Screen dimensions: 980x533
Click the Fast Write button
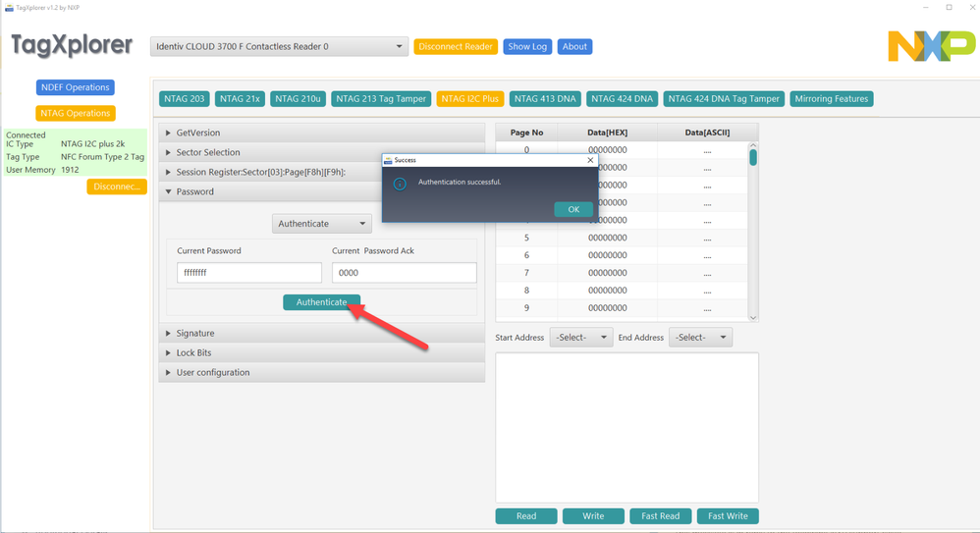point(728,516)
